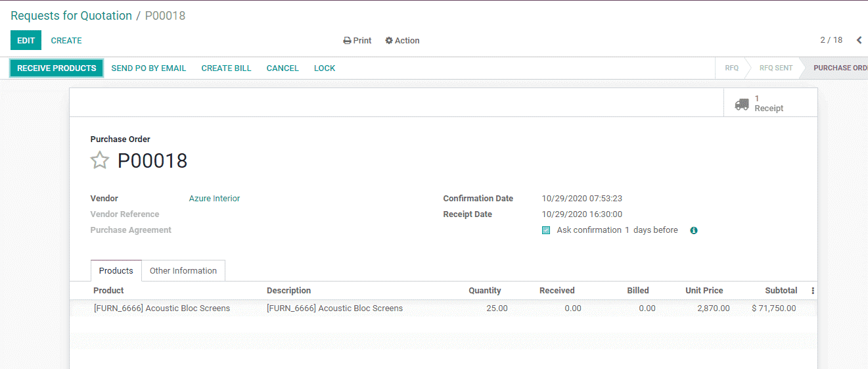
Task: Sort table by Unit Price column header
Action: pyautogui.click(x=704, y=291)
